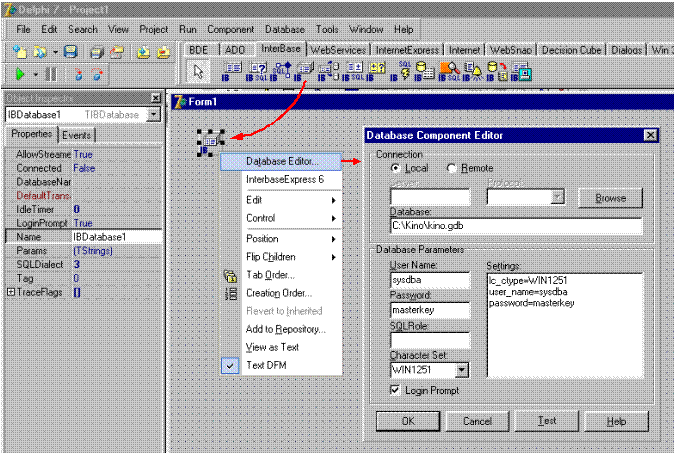674x456 pixels.
Task: Click the Browse button
Action: pos(610,198)
